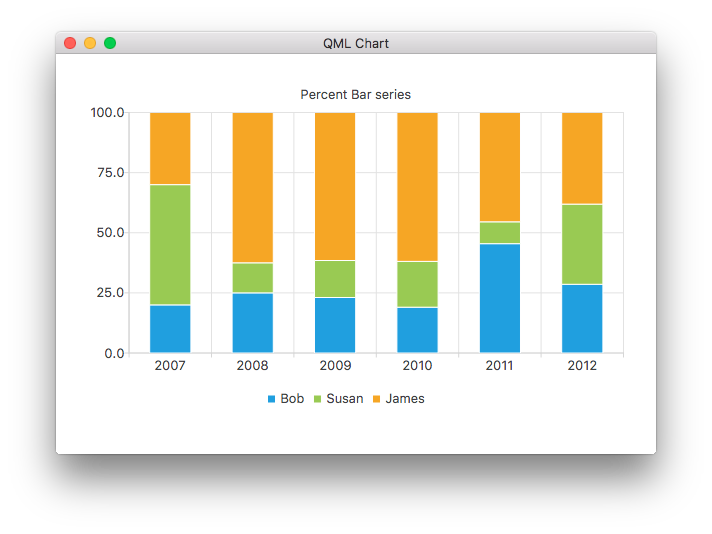
Task: Click Bob's blue segment in the 2011 bar
Action: click(500, 298)
